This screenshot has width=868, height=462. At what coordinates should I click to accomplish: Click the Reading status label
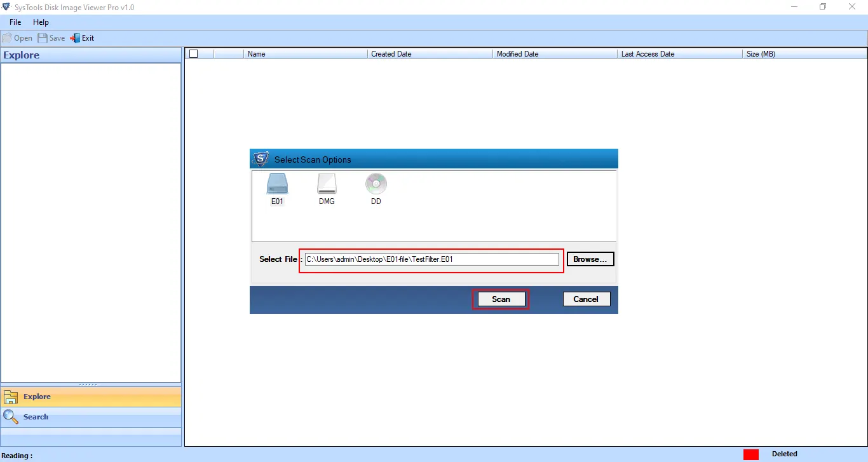pos(17,456)
